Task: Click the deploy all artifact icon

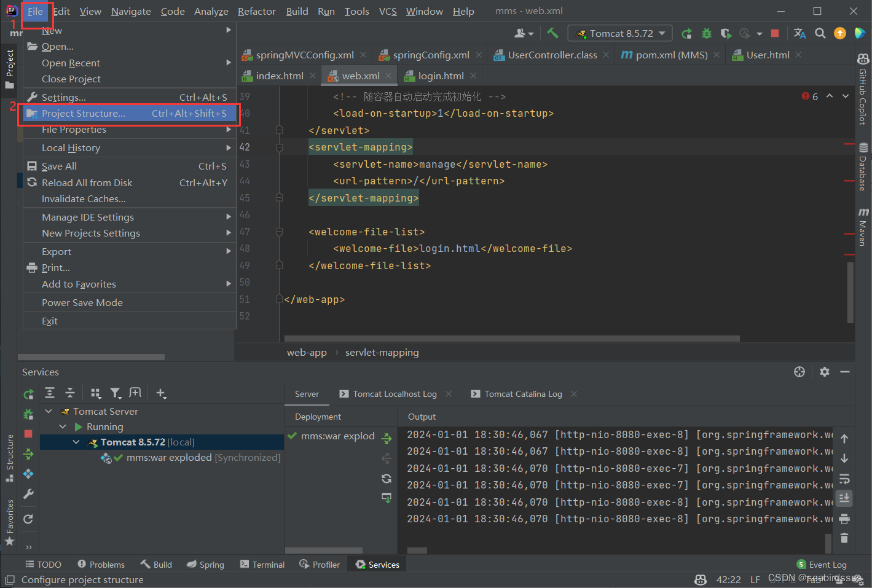Action: pos(387,438)
